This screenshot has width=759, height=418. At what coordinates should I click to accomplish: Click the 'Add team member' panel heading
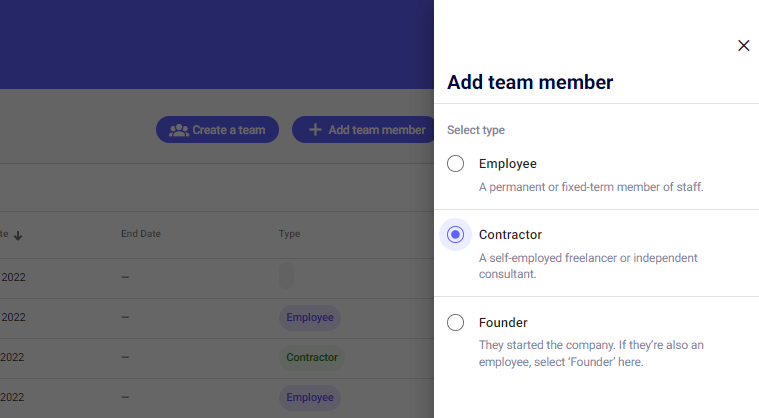pos(530,83)
